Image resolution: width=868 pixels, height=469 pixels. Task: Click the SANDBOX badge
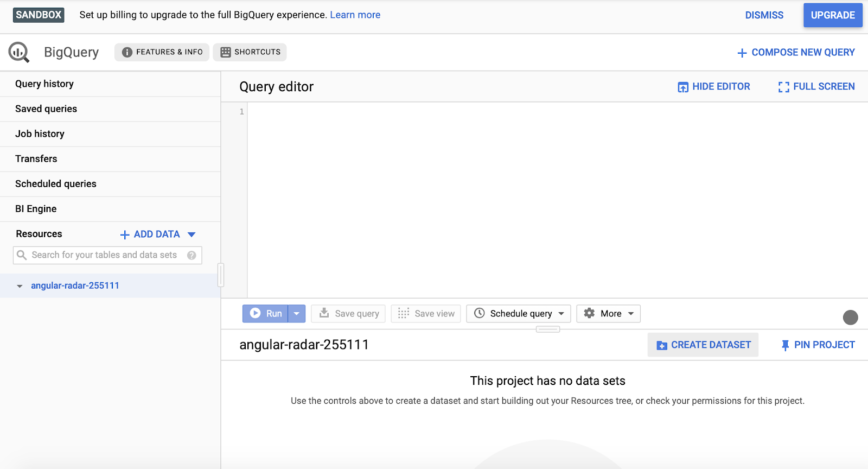click(39, 15)
